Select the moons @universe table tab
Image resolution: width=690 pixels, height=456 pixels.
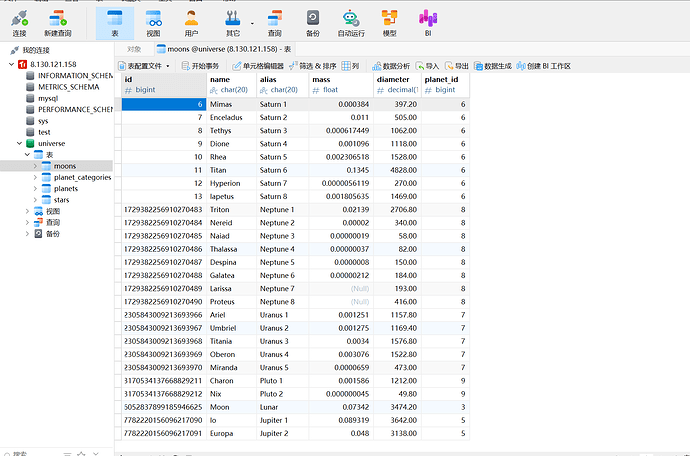[224, 49]
